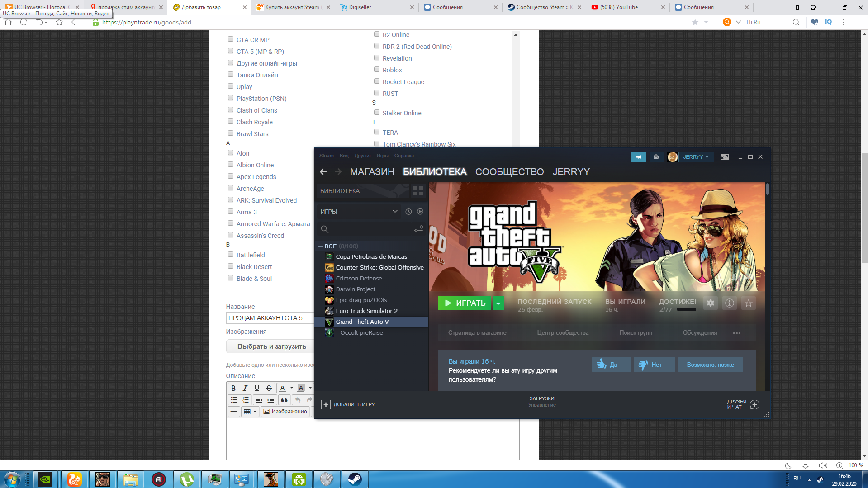Open Steam inbox envelope icon
This screenshot has height=488, width=868.
click(656, 157)
